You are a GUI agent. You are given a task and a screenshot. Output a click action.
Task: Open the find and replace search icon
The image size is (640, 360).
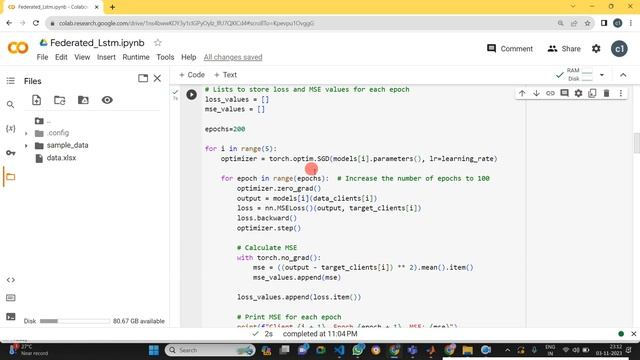[x=11, y=105]
